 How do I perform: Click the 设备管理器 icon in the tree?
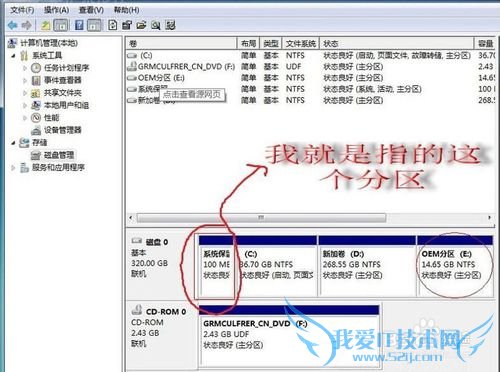click(36, 130)
